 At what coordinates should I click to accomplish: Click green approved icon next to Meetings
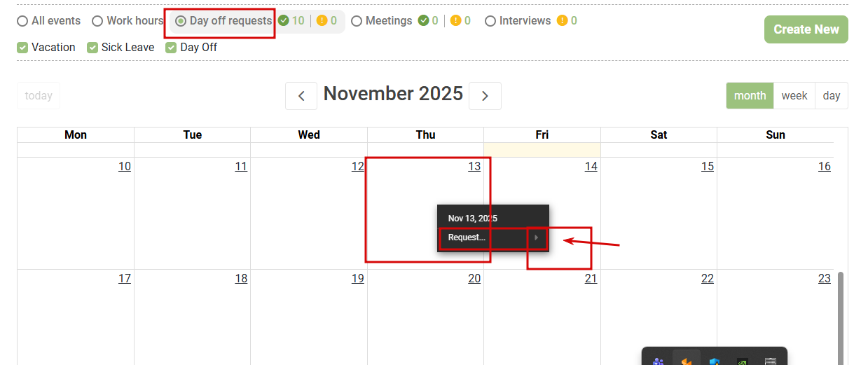click(423, 21)
